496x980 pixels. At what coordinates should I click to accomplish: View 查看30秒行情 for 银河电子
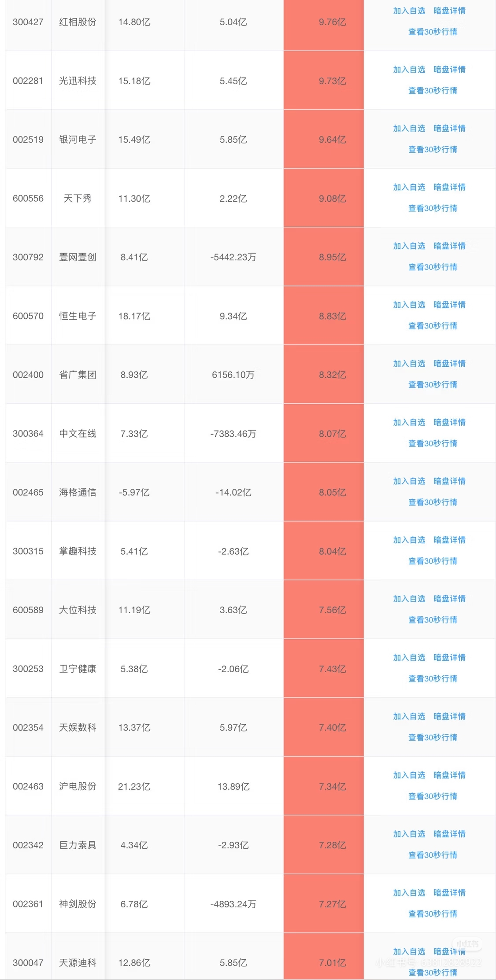tap(433, 149)
